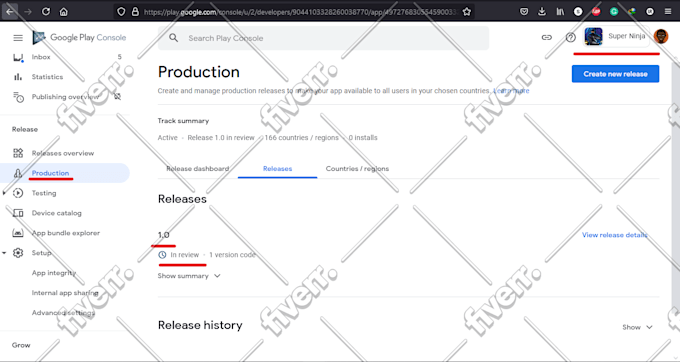Toggle the Play Console navigation hamburger menu
The image size is (680, 362).
[18, 38]
